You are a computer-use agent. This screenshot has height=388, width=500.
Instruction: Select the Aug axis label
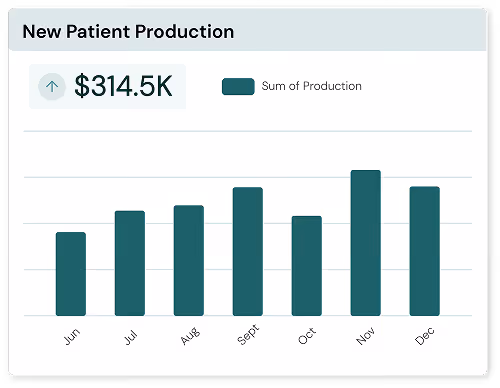[190, 336]
